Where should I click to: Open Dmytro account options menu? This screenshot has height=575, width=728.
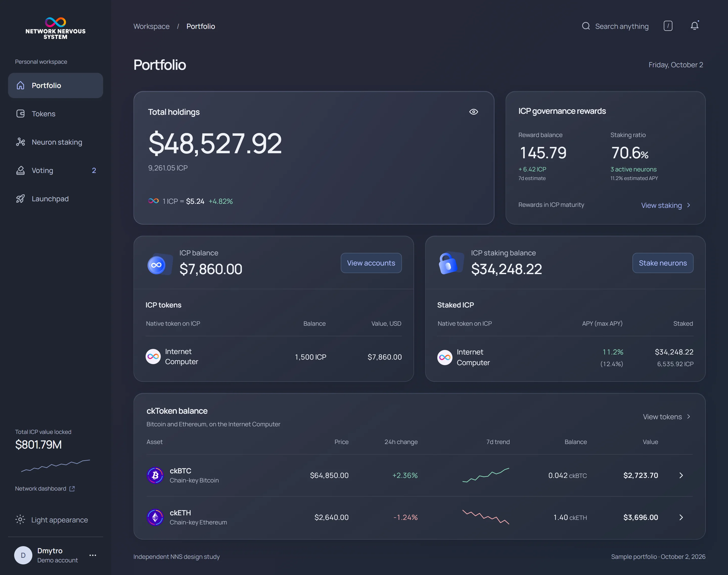tap(93, 555)
